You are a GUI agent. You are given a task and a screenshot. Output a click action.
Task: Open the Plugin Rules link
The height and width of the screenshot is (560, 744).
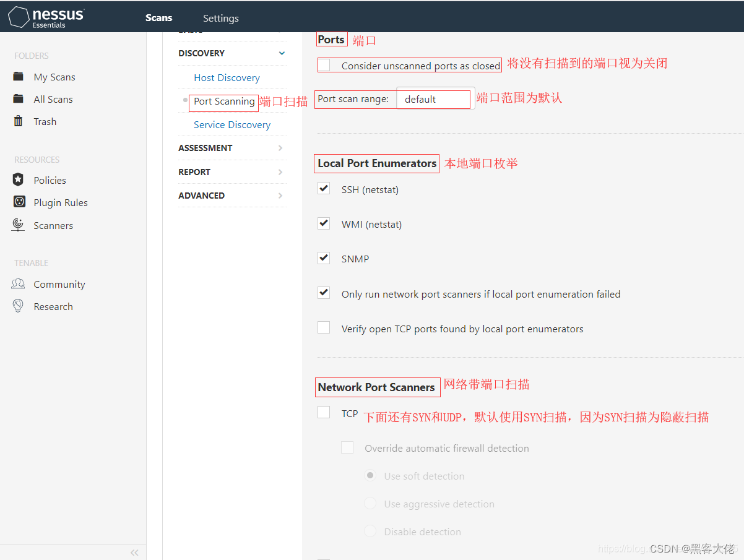tap(61, 202)
